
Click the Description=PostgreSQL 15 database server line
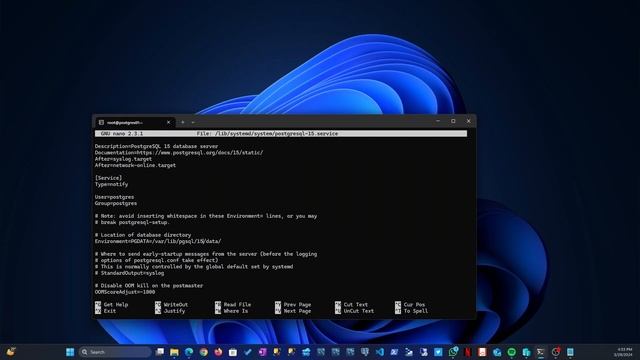[156, 146]
